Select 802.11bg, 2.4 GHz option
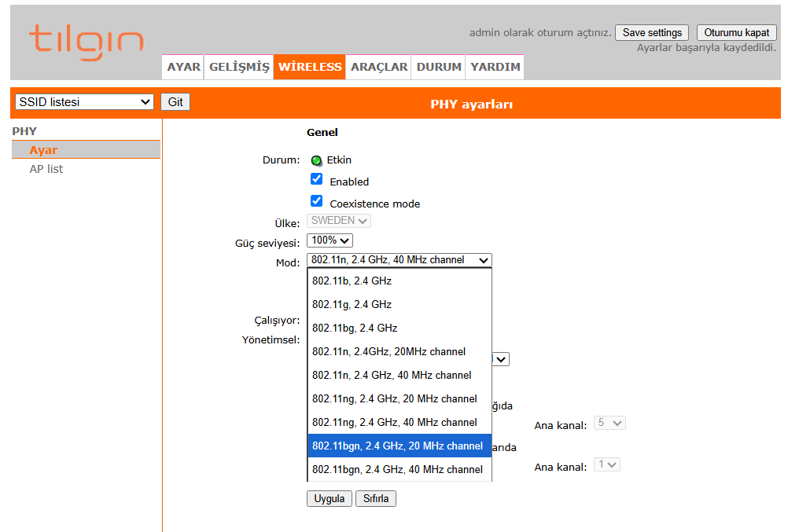 click(400, 328)
